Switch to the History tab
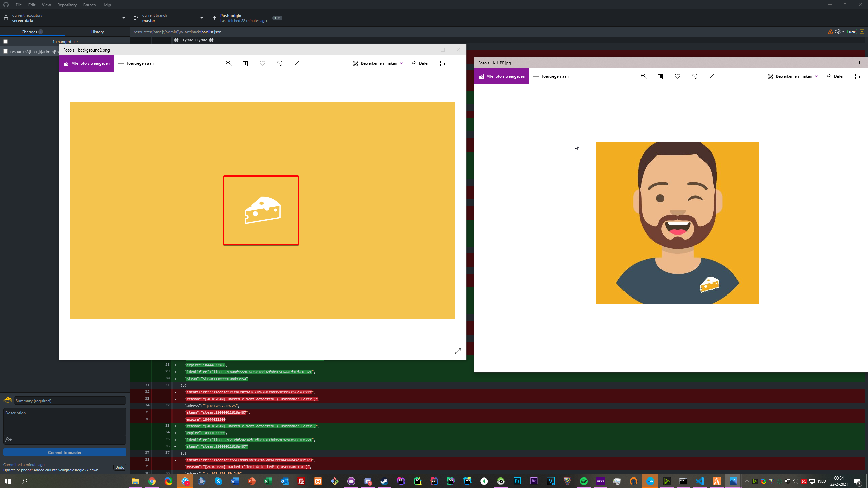Image resolution: width=868 pixels, height=488 pixels. point(97,32)
